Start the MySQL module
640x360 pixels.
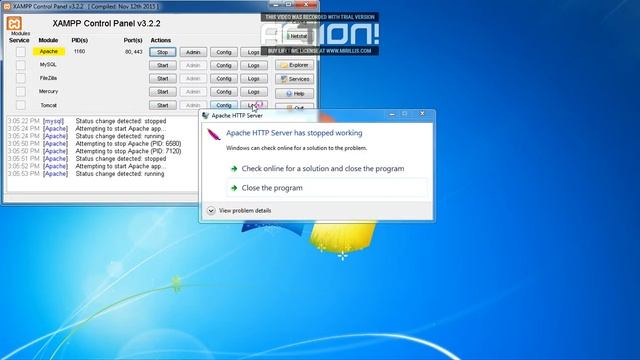163,65
